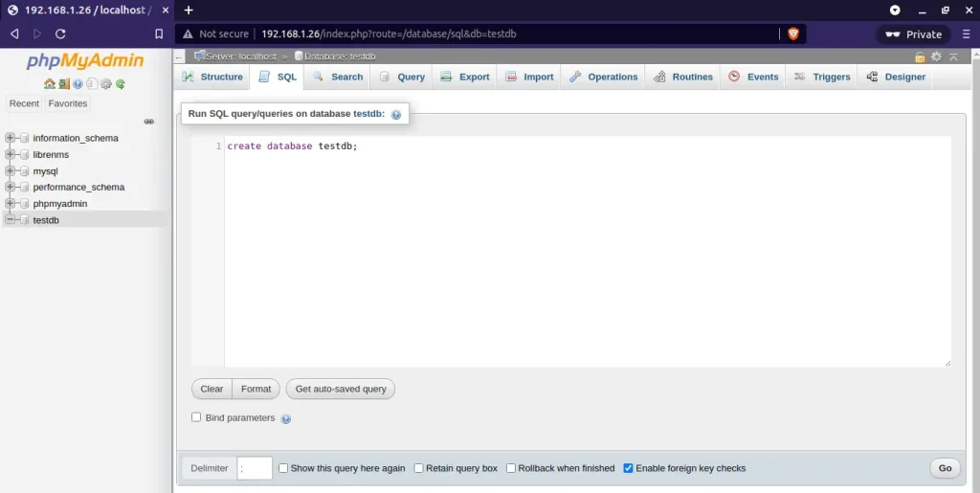Click the Log out door icon
The image size is (980, 493).
[64, 83]
